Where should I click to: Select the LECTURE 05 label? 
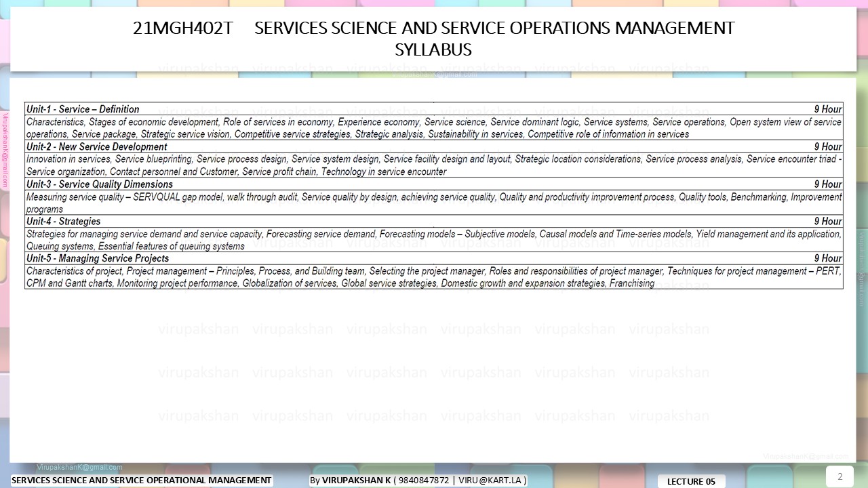coord(691,482)
